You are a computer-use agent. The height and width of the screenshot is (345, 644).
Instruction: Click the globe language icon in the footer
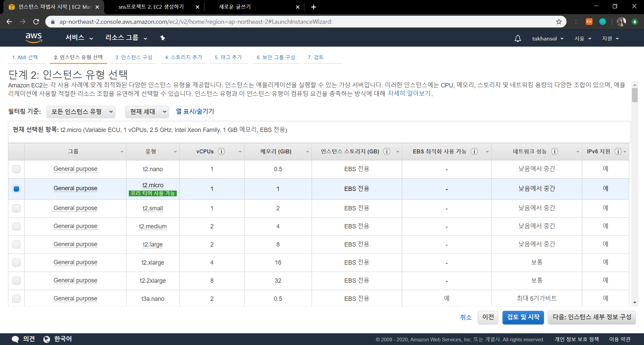click(x=47, y=339)
